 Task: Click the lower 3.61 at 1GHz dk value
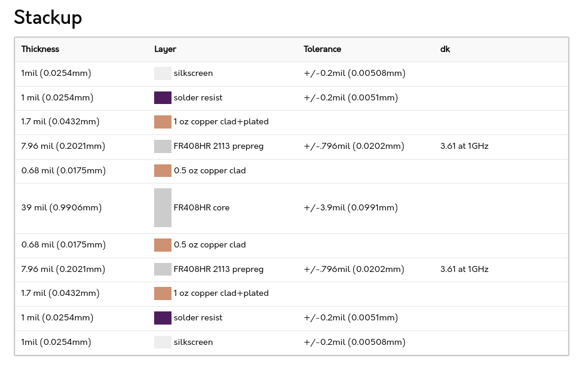pos(464,269)
